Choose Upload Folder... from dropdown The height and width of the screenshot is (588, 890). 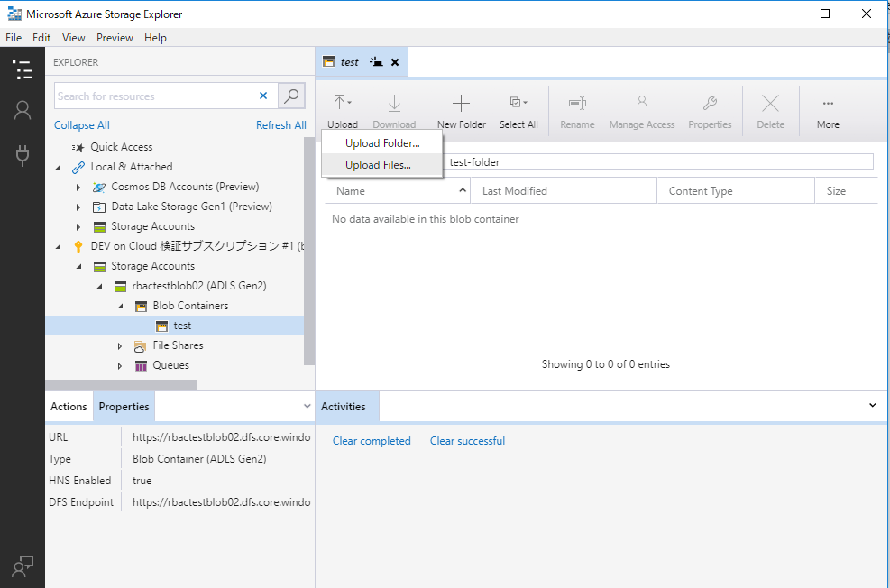(382, 143)
